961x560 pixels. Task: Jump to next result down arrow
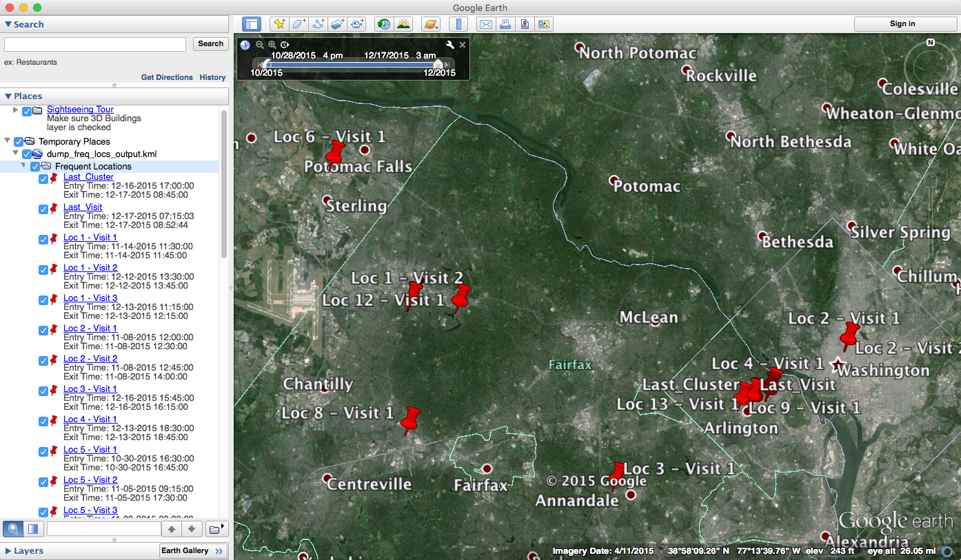[x=192, y=529]
